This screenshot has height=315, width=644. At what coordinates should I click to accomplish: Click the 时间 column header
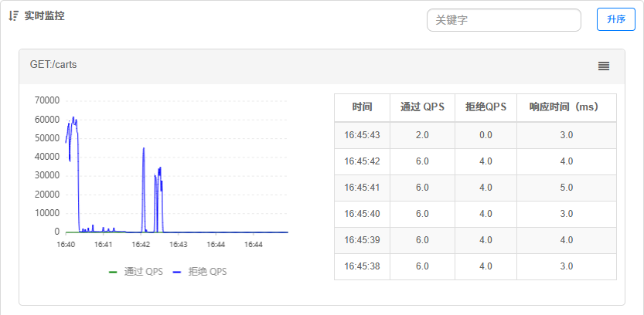(362, 107)
